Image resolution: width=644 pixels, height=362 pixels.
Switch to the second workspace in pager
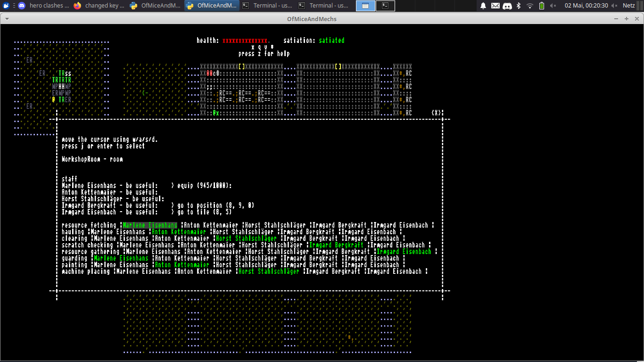(386, 6)
